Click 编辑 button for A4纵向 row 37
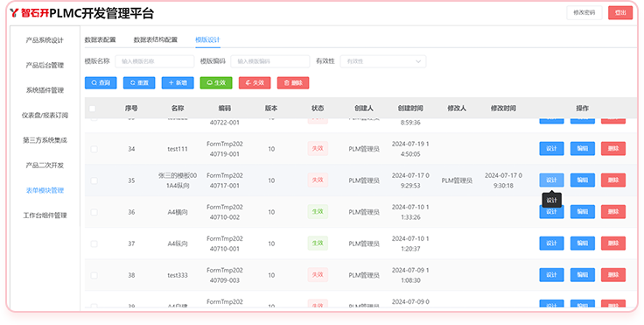Image resolution: width=644 pixels, height=325 pixels. coord(583,244)
